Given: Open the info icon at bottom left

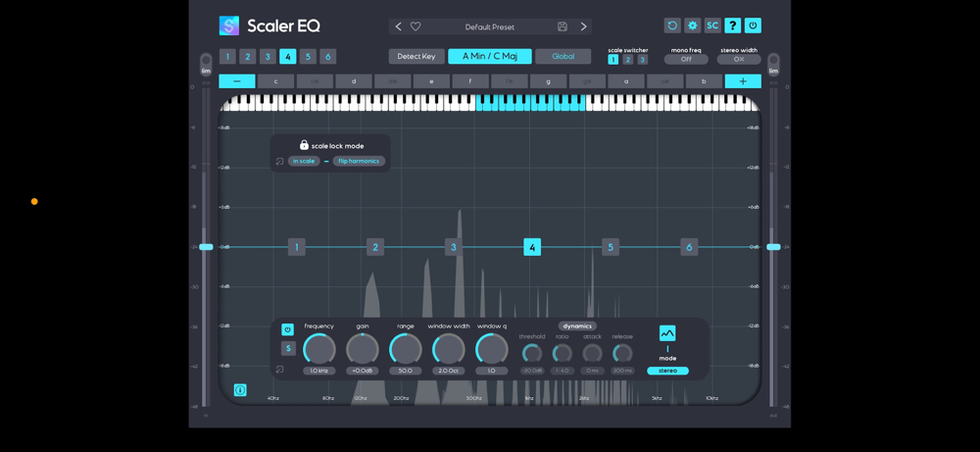Looking at the screenshot, I should click(240, 390).
